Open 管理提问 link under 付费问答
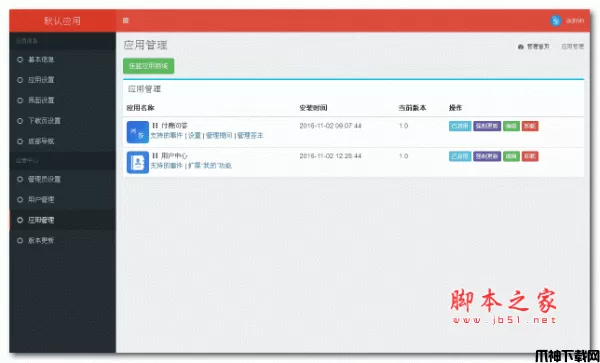The image size is (600, 363). [219, 135]
